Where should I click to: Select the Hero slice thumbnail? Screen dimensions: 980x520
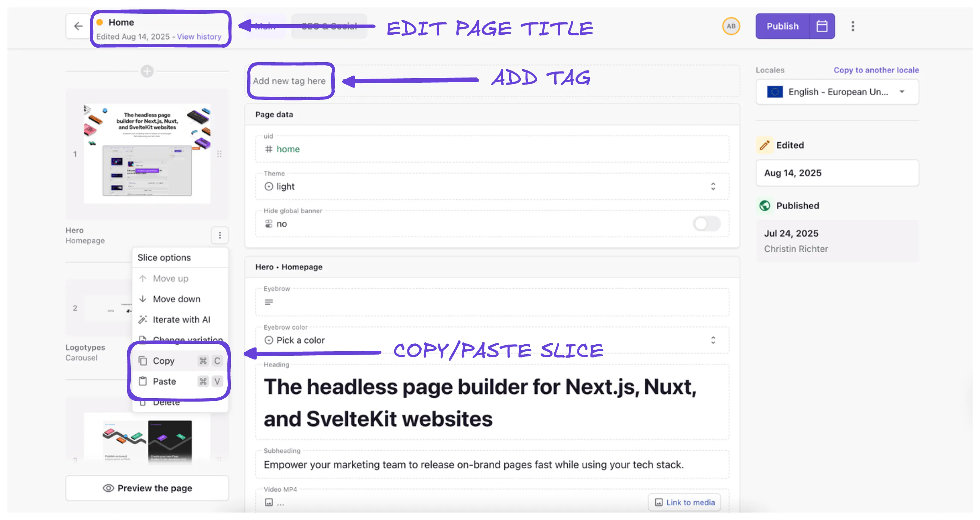(x=147, y=154)
